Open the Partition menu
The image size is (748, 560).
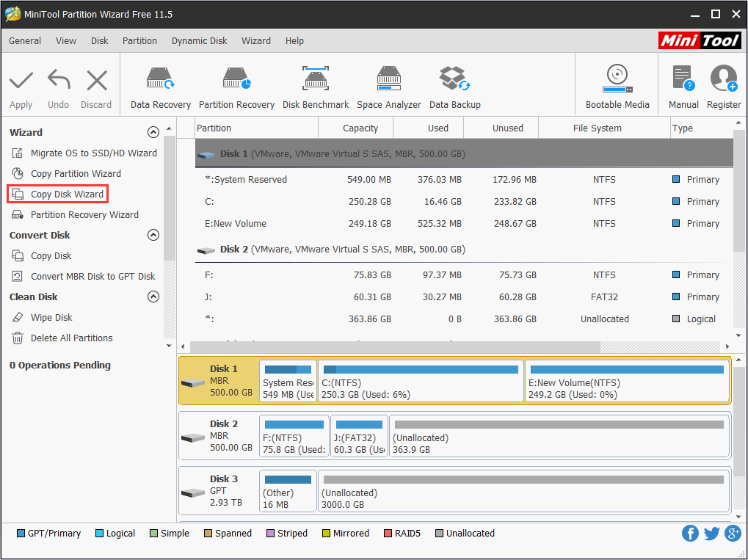tap(139, 41)
